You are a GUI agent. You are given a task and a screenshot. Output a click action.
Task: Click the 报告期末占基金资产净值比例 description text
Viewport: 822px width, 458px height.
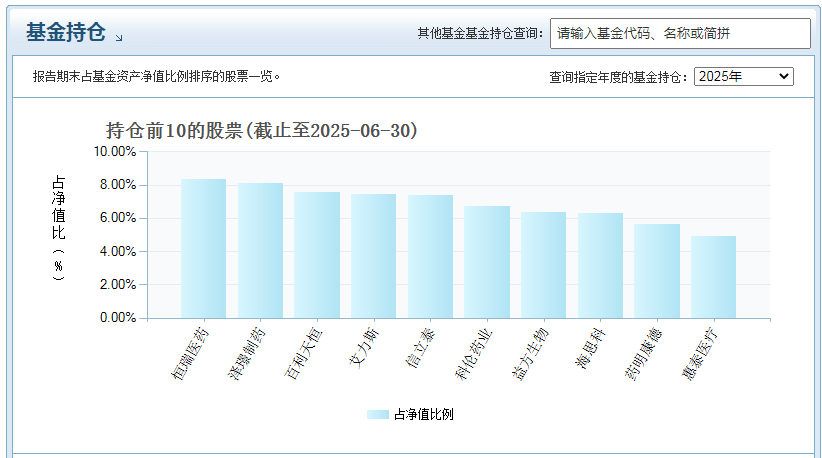[156, 77]
